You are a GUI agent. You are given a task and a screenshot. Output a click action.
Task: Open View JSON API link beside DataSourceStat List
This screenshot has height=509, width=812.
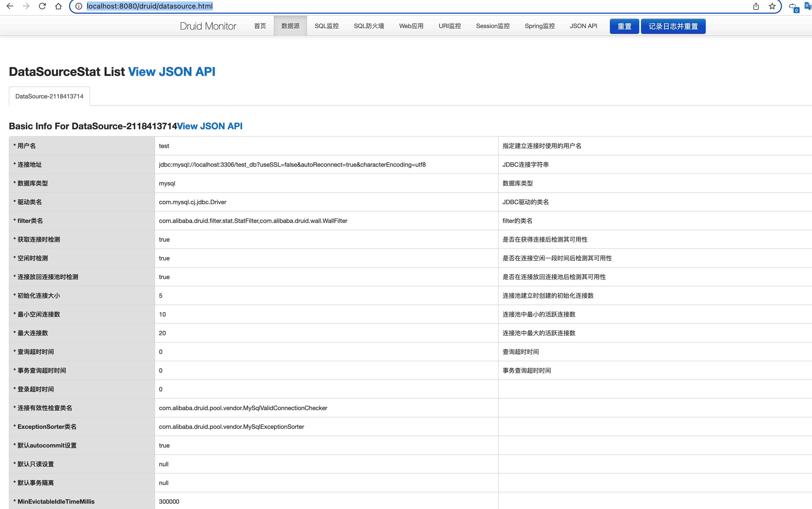[172, 72]
